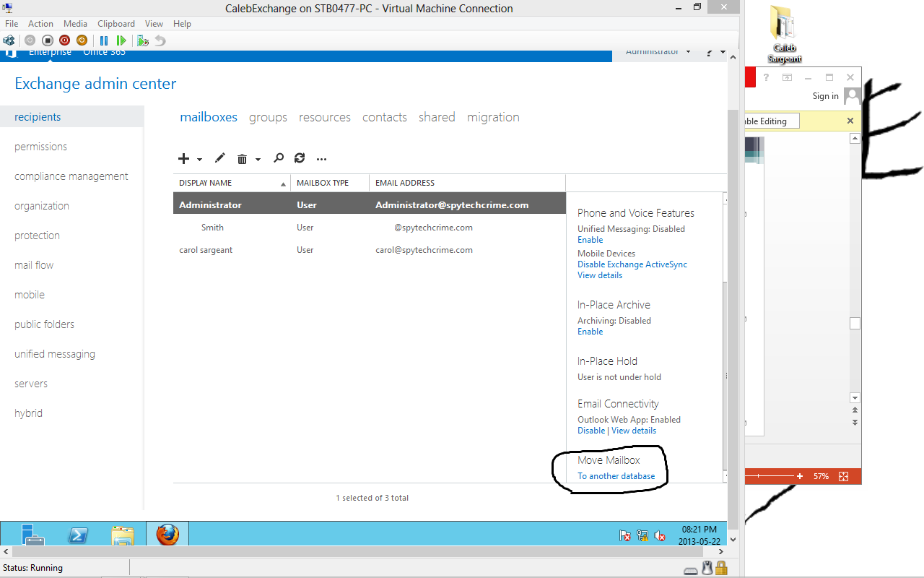The height and width of the screenshot is (578, 924).
Task: Click Enable under In-Place Archive
Action: [x=590, y=332]
